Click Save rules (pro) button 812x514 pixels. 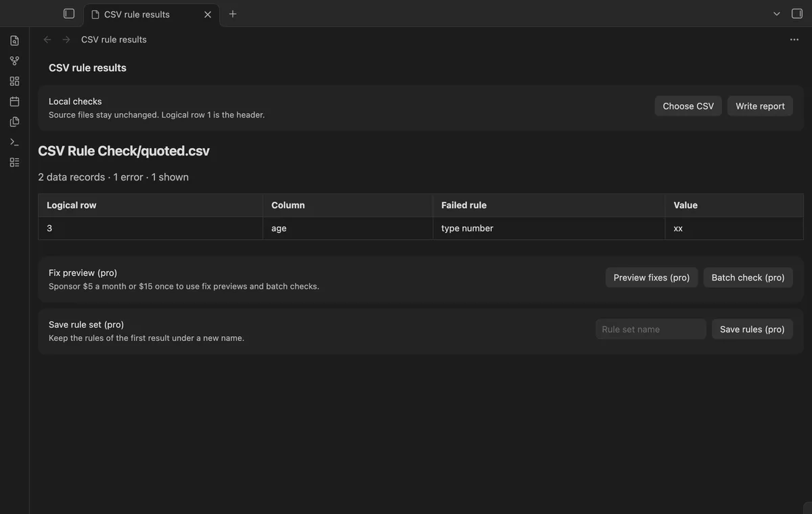click(x=752, y=329)
